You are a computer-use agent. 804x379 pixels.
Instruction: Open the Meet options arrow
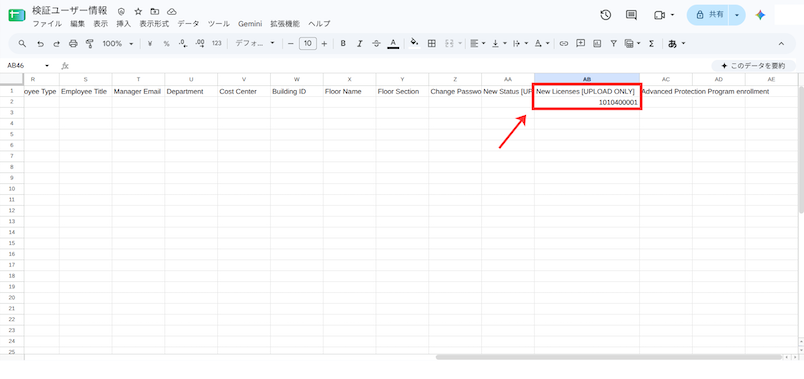[672, 15]
